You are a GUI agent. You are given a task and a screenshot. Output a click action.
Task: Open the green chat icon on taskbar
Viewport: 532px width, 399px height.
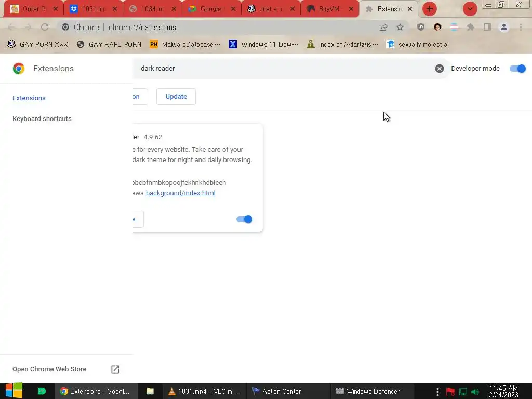pyautogui.click(x=42, y=391)
